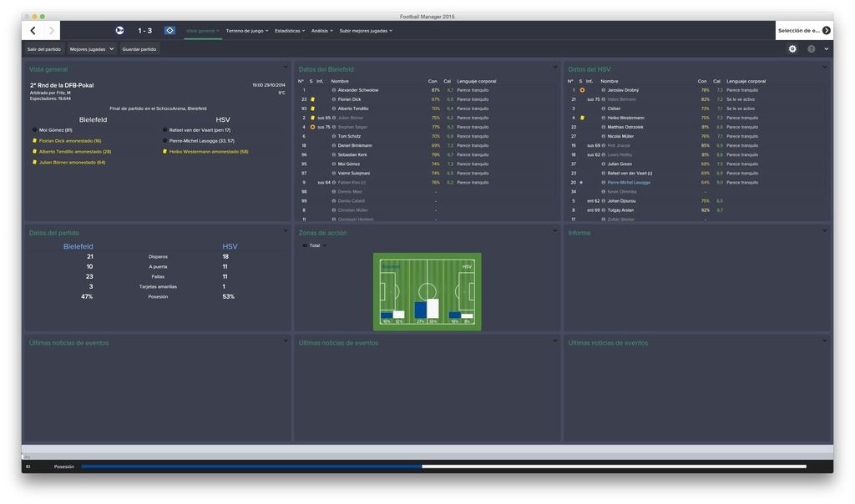Open info icon for Alberto Tendillo
This screenshot has width=855, height=504.
[334, 109]
